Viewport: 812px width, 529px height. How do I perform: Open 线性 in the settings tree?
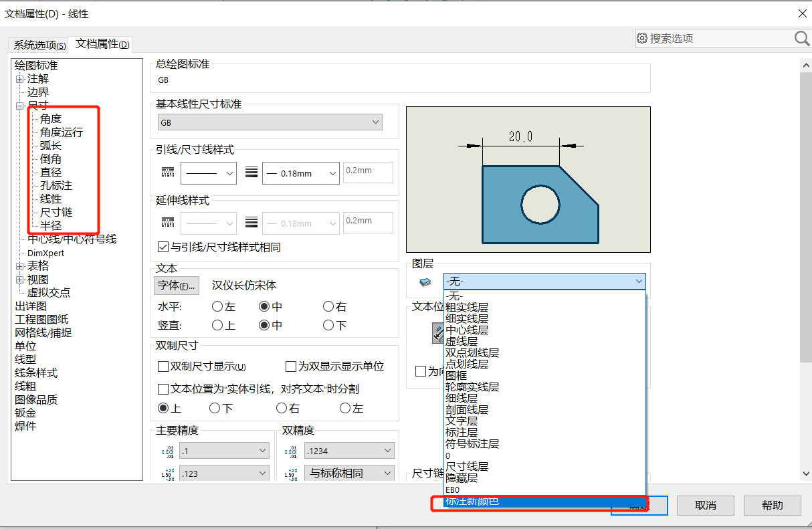[x=51, y=199]
